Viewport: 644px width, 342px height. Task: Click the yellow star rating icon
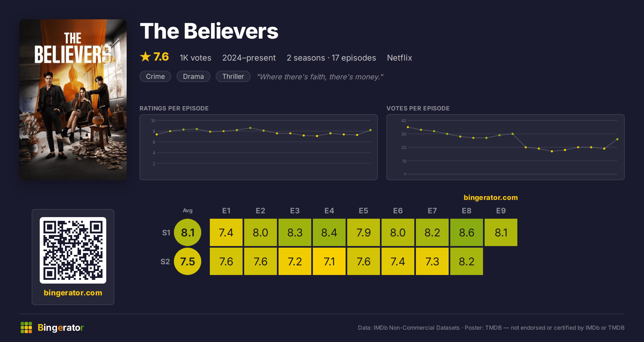[145, 57]
